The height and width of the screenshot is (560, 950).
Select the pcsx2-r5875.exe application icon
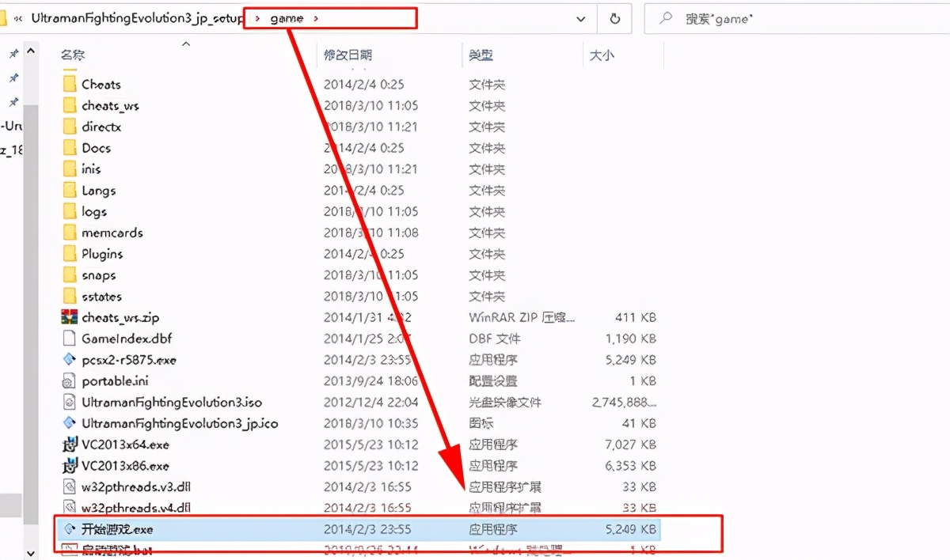(69, 360)
